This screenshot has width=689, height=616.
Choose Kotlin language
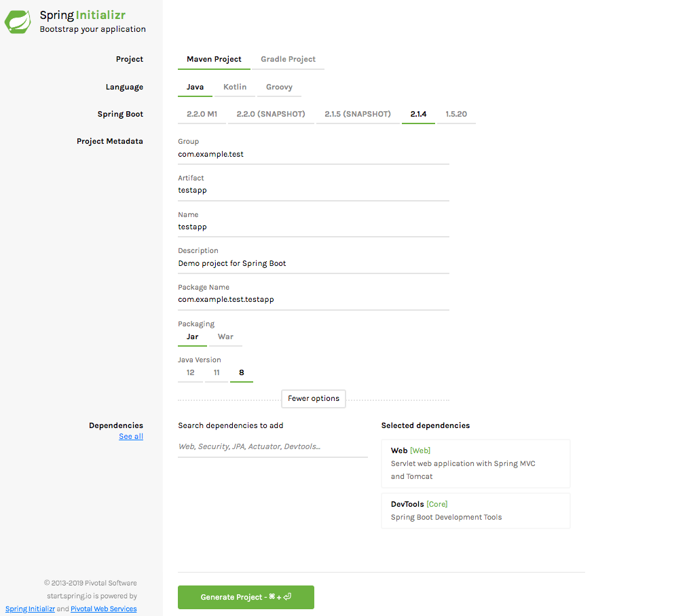click(x=235, y=87)
